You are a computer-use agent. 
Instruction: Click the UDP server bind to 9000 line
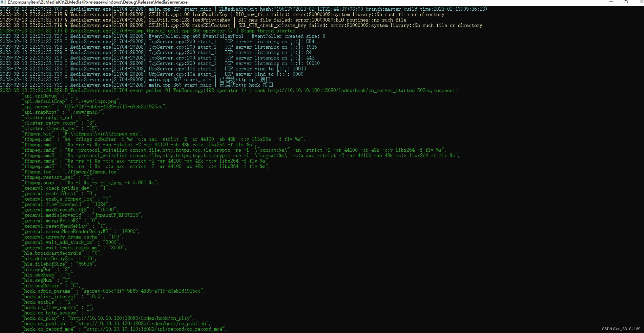[152, 74]
